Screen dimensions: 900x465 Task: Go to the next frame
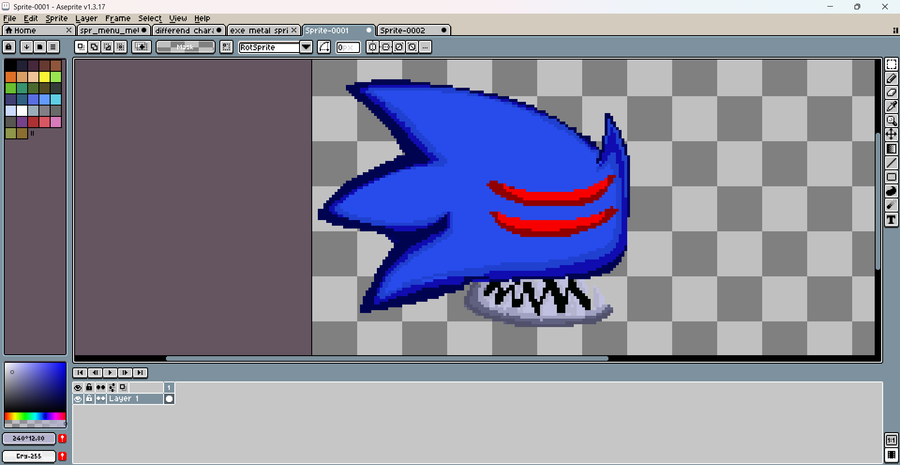tap(125, 373)
